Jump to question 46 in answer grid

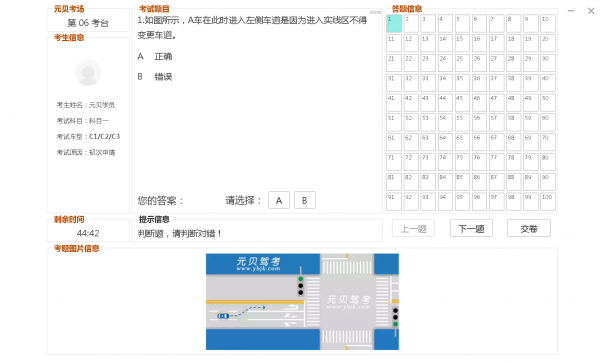[x=479, y=103]
